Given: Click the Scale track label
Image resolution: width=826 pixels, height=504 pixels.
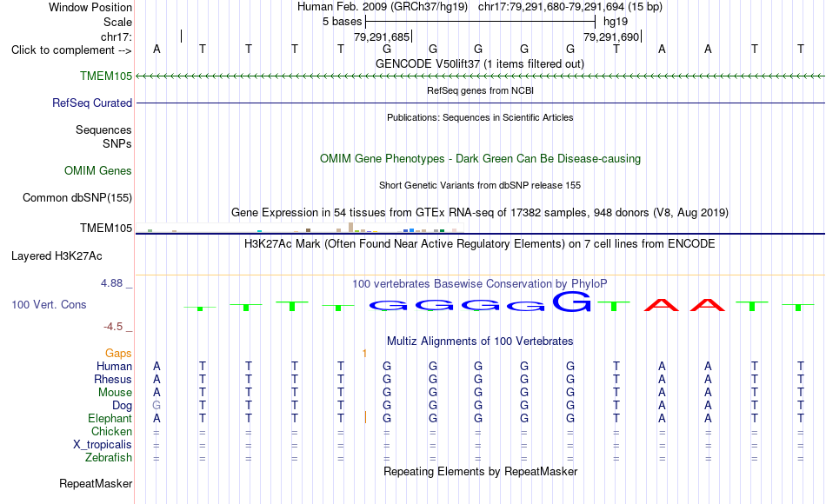Looking at the screenshot, I should [x=118, y=23].
